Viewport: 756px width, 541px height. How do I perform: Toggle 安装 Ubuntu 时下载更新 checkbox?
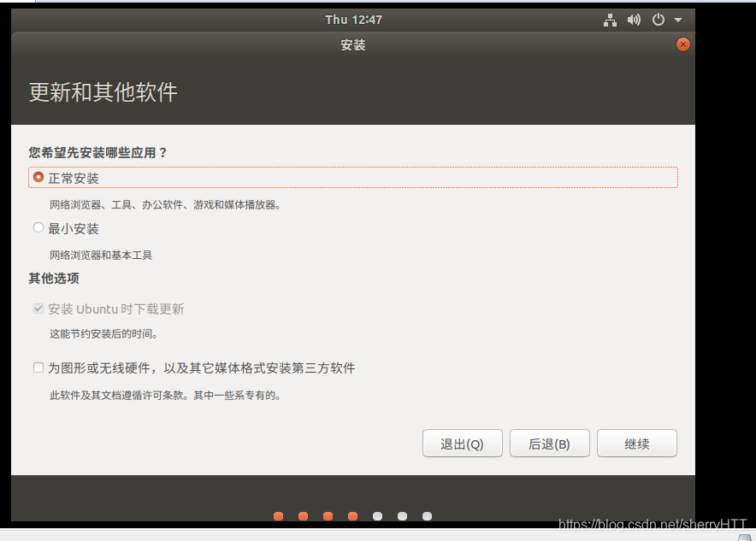pyautogui.click(x=38, y=309)
